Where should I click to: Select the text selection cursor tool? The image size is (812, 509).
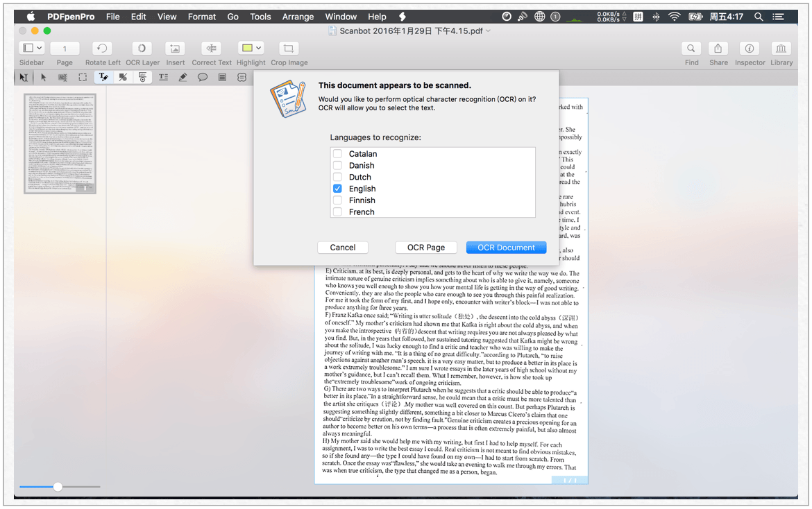(24, 77)
